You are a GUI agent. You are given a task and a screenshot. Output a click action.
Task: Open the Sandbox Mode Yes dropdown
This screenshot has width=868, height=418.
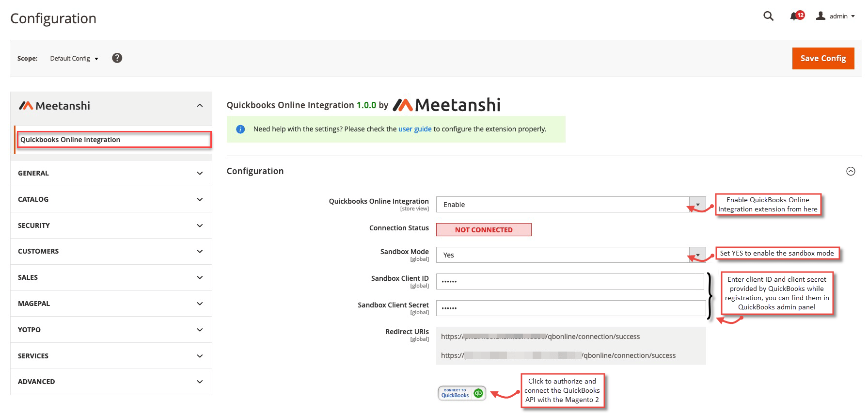(571, 255)
